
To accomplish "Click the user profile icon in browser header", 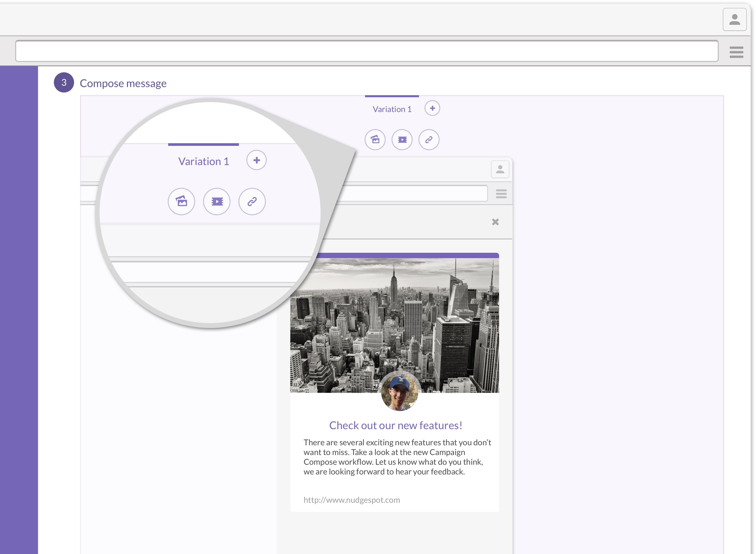I will (734, 19).
